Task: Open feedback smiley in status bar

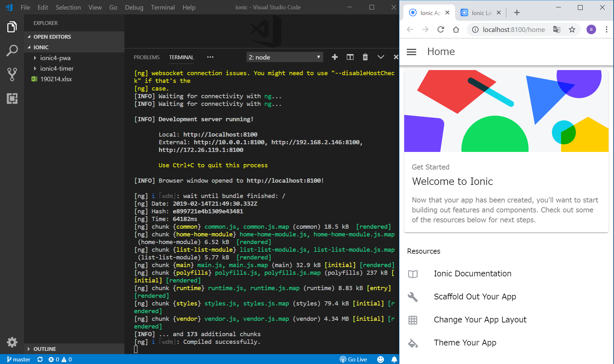Action: [380, 359]
